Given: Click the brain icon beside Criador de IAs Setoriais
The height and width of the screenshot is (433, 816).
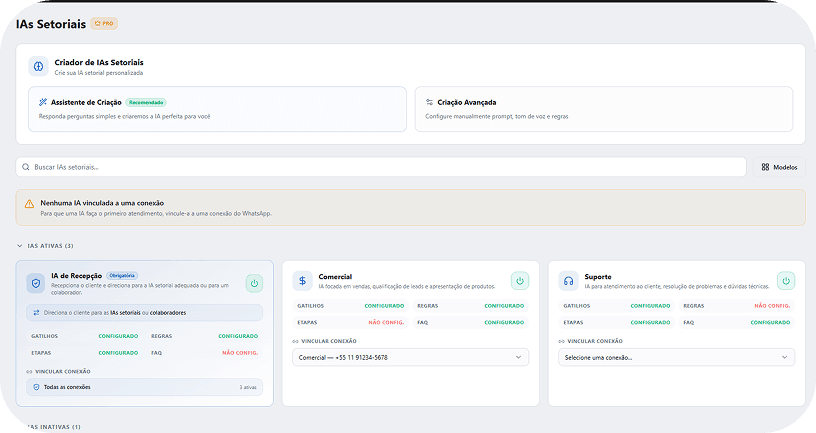Looking at the screenshot, I should click(38, 67).
